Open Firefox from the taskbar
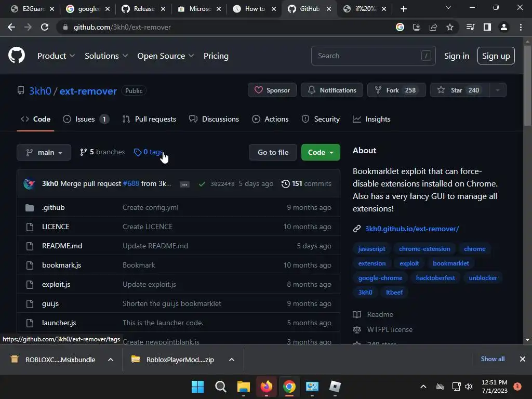The image size is (532, 399). tap(267, 387)
